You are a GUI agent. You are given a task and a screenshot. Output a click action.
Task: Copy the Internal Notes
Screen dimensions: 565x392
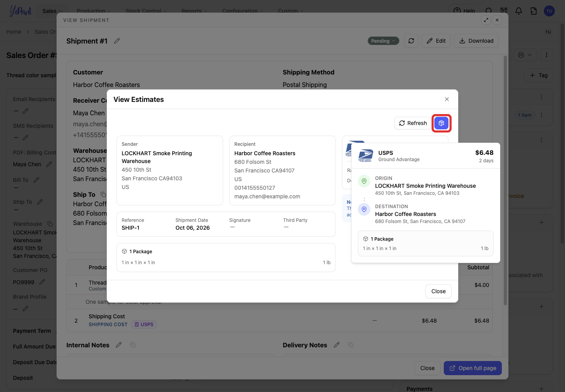pos(133,345)
